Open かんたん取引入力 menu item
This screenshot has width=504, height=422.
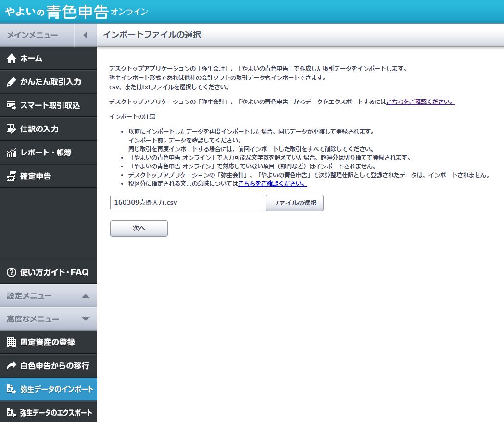click(48, 82)
